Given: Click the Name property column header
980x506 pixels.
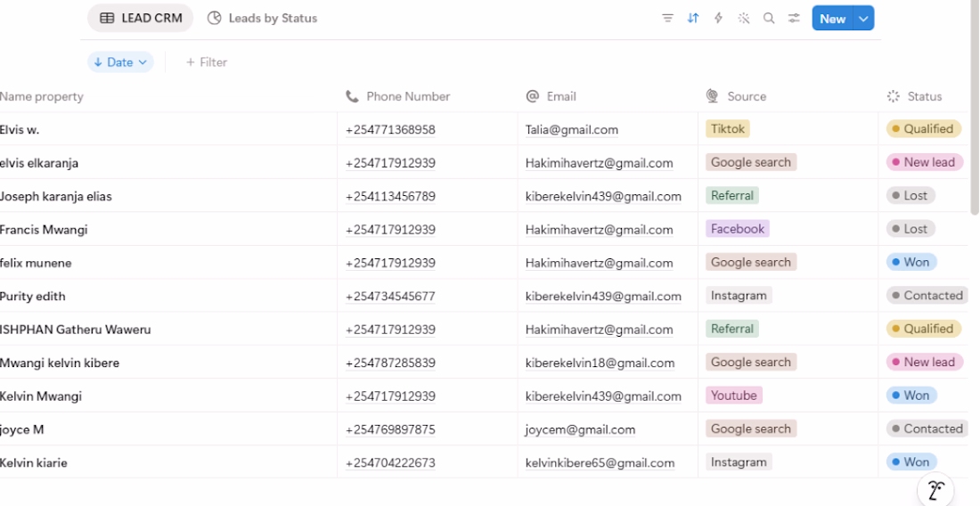Looking at the screenshot, I should (x=41, y=96).
